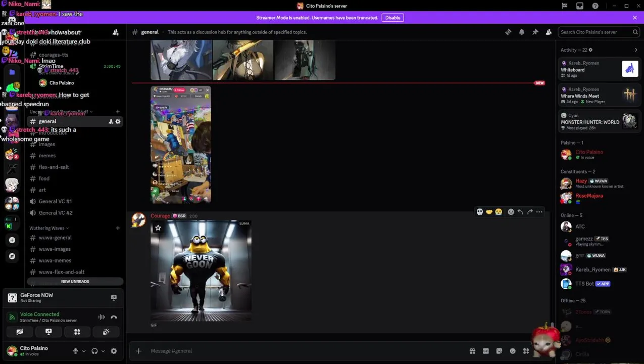The width and height of the screenshot is (644, 364).
Task: Reply to Courage message arrow icon
Action: [520, 212]
